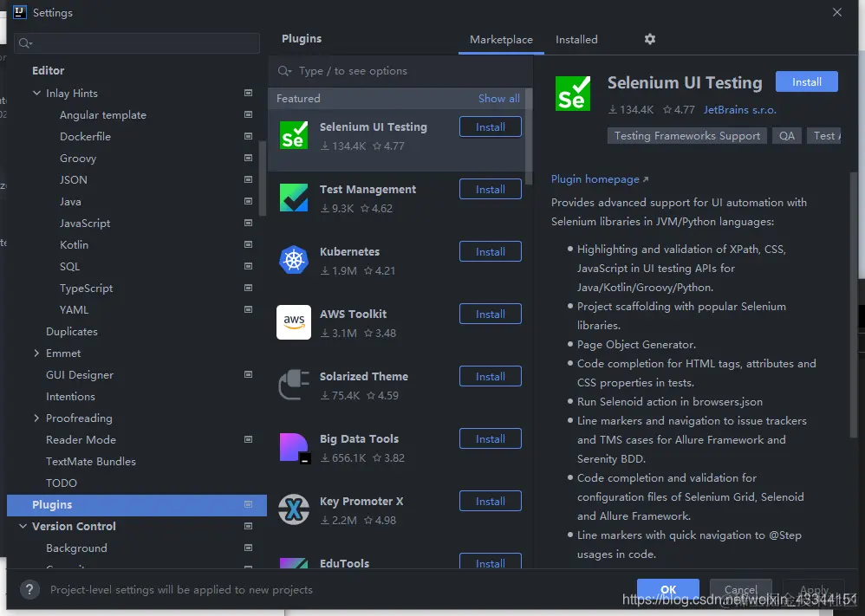Click the project-level marker beside Reader Mode
Image resolution: width=865 pixels, height=616 pixels.
point(248,439)
